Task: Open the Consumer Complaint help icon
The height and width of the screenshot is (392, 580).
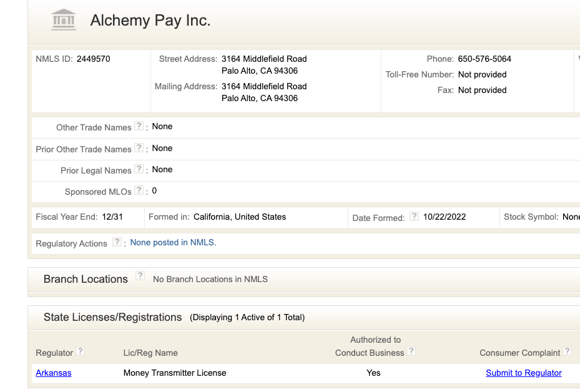Action: 567,351
